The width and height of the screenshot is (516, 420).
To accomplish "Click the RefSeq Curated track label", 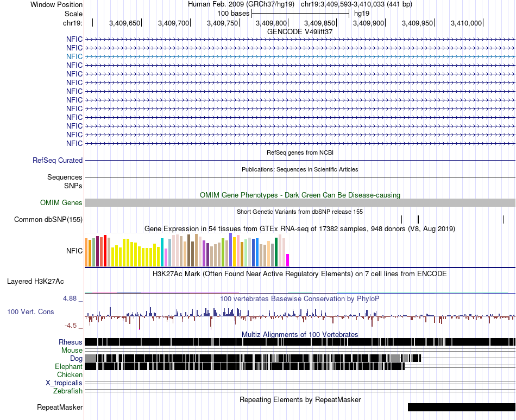I will [57, 161].
